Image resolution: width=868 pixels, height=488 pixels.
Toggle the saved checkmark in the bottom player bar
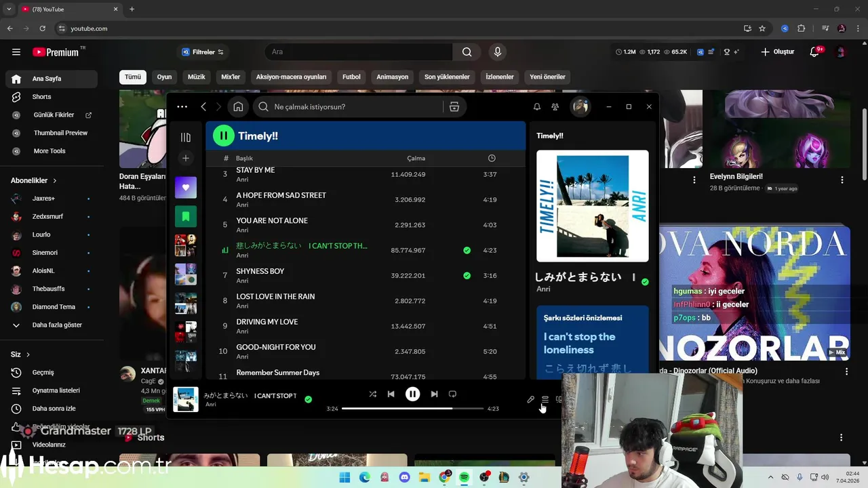tap(308, 399)
